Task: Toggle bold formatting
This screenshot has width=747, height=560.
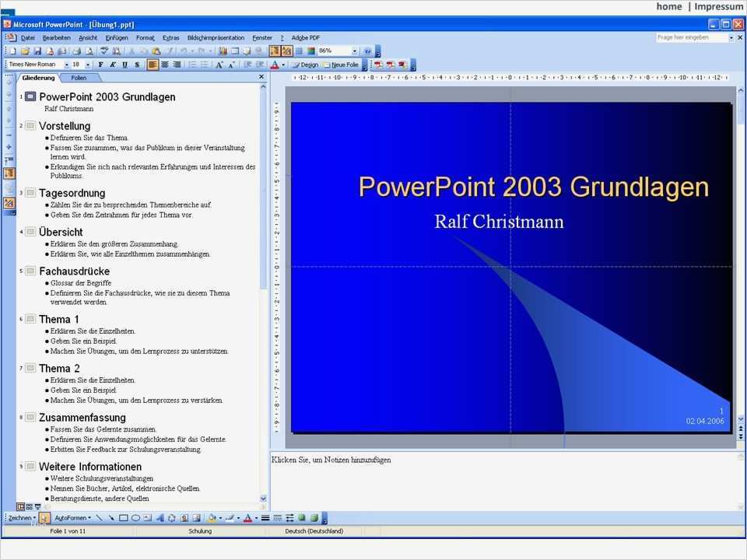Action: pyautogui.click(x=100, y=65)
